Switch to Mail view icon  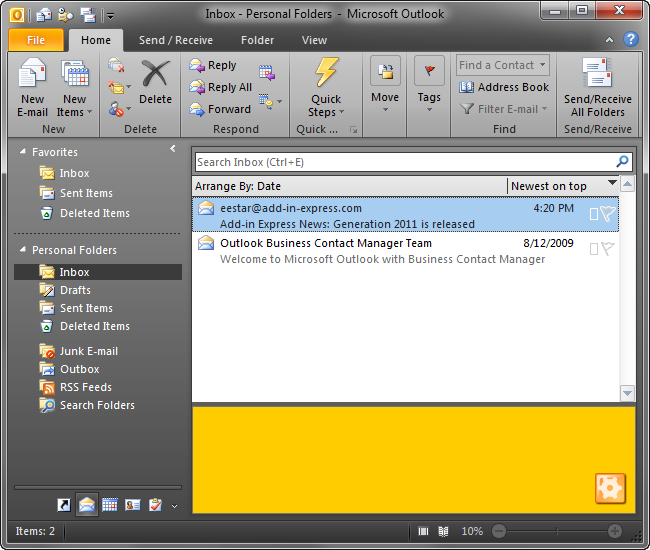click(x=87, y=504)
